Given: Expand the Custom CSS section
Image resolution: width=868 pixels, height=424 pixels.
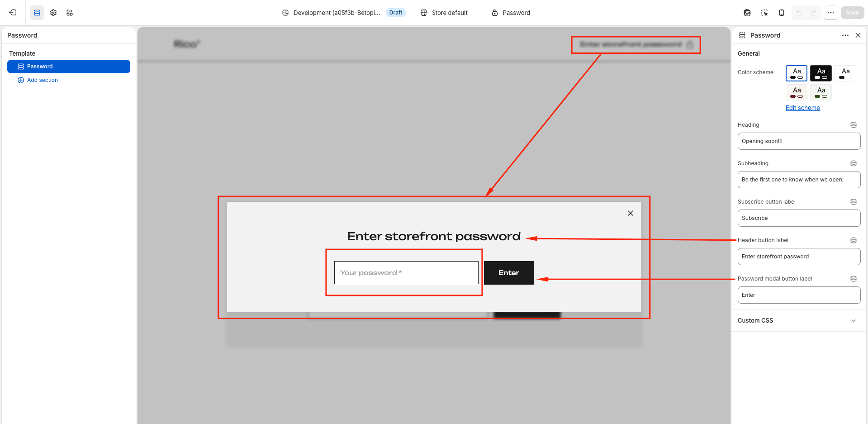Looking at the screenshot, I should point(799,320).
